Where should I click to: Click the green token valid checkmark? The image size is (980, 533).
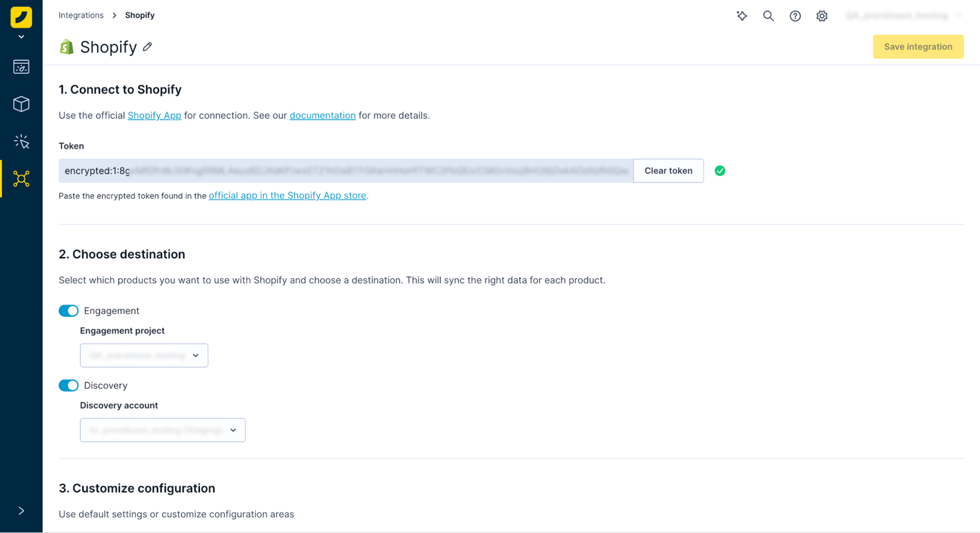tap(720, 171)
